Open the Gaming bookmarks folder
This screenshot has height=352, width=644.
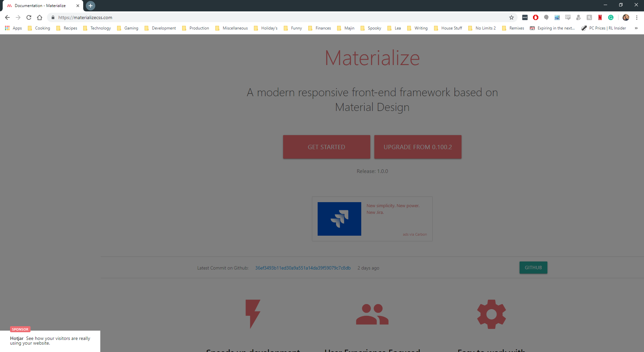click(x=127, y=28)
